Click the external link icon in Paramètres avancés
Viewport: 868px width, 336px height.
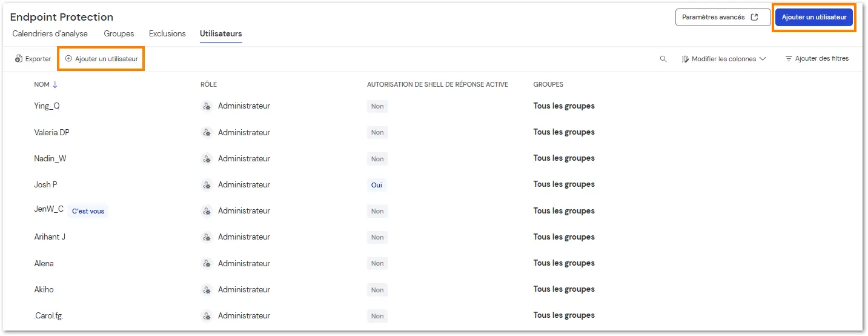tap(754, 17)
